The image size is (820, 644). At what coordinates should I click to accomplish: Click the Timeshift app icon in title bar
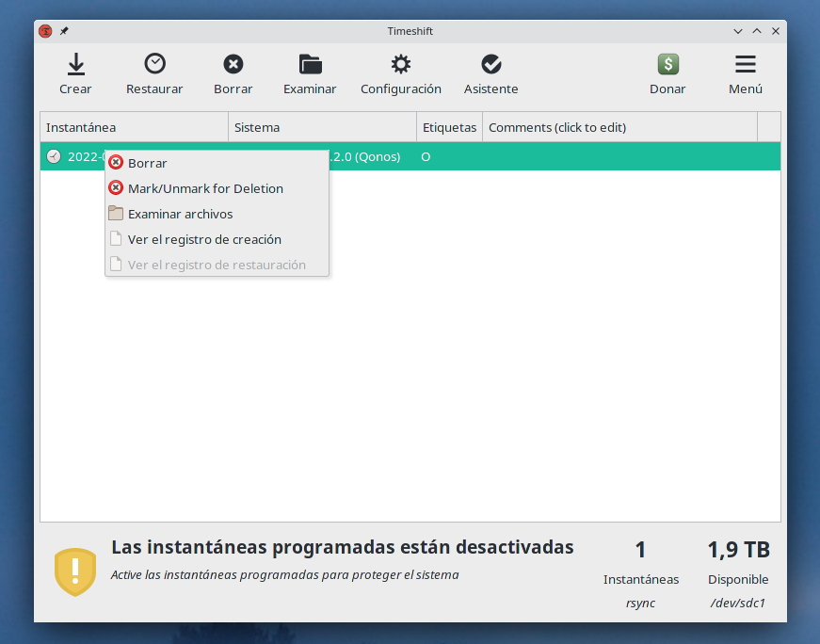(45, 31)
